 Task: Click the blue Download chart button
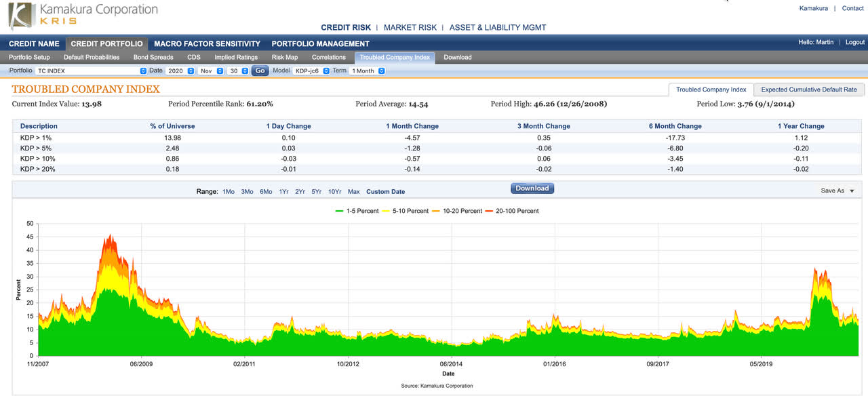click(x=532, y=188)
